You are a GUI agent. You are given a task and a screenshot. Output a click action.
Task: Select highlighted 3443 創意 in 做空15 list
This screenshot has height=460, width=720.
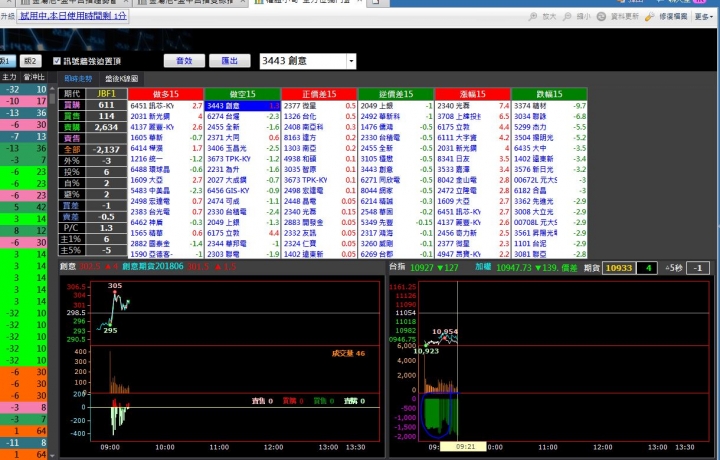[x=242, y=106]
